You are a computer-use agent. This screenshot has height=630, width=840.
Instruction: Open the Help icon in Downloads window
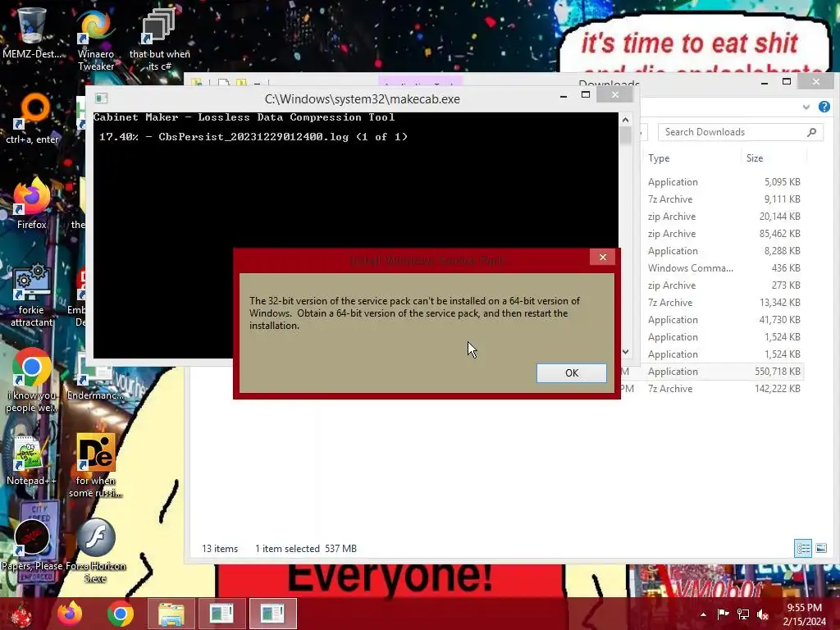pos(824,107)
